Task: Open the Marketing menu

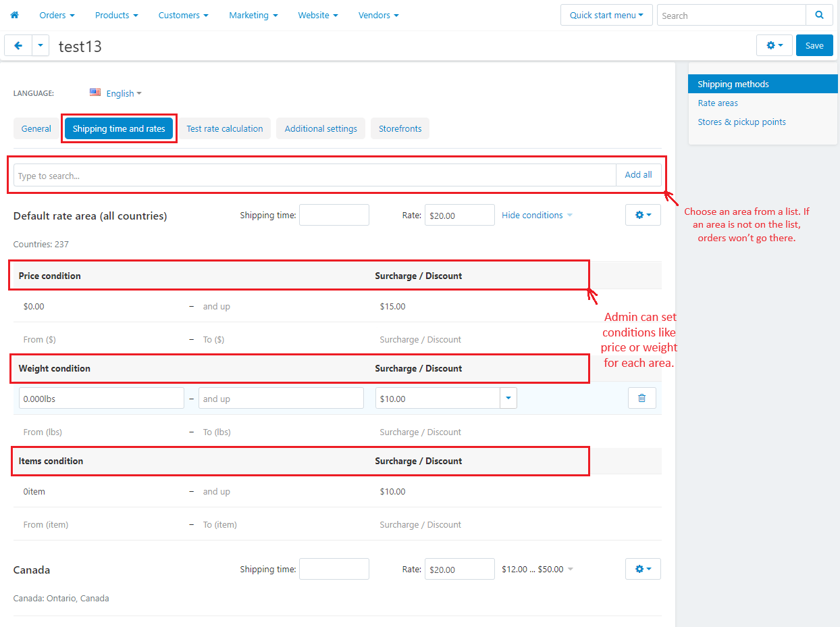Action: (x=253, y=15)
